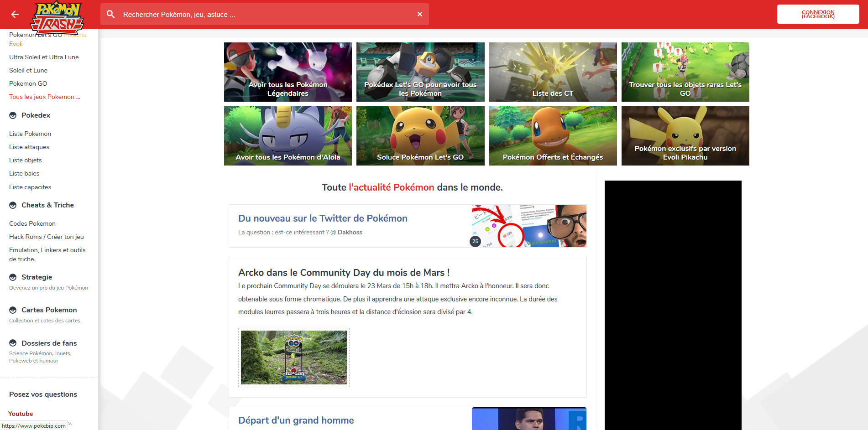Open Départ d'un grand homme article

tap(296, 420)
